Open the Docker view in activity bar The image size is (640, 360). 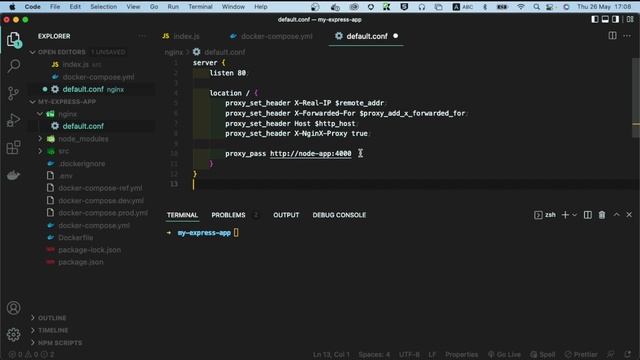click(13, 175)
